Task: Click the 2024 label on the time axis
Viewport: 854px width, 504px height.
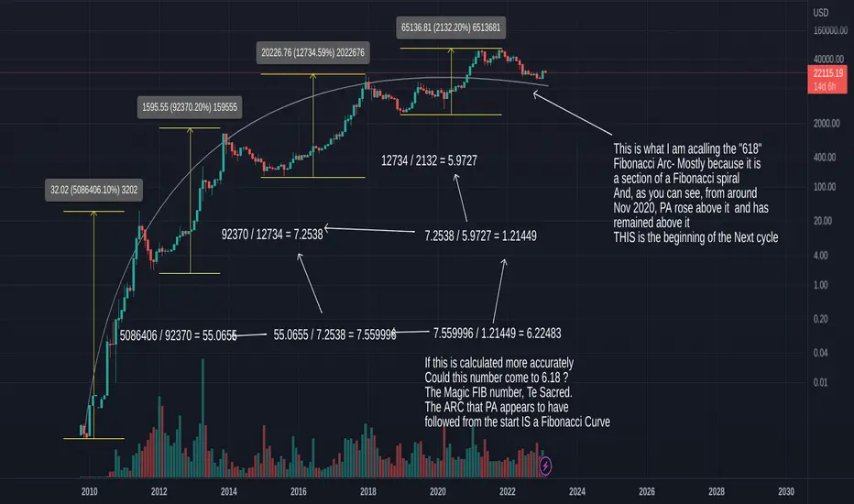Action: tap(576, 491)
